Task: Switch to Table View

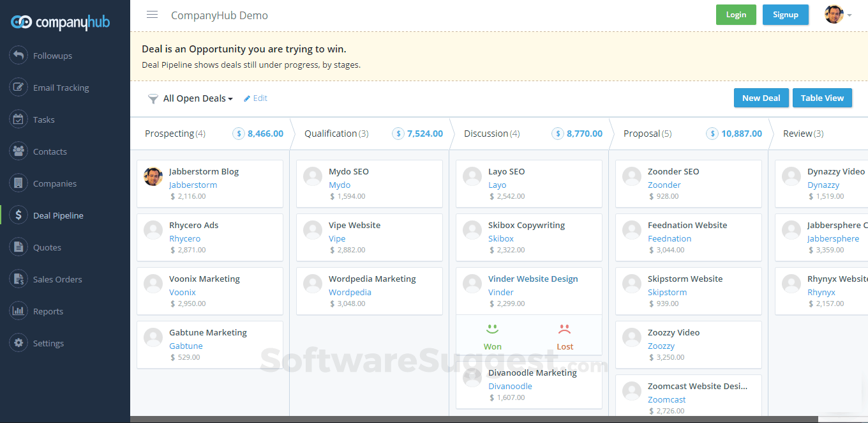Action: click(822, 98)
